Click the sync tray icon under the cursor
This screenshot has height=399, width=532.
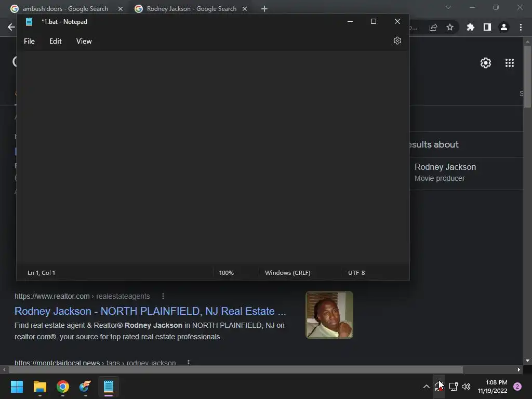438,387
